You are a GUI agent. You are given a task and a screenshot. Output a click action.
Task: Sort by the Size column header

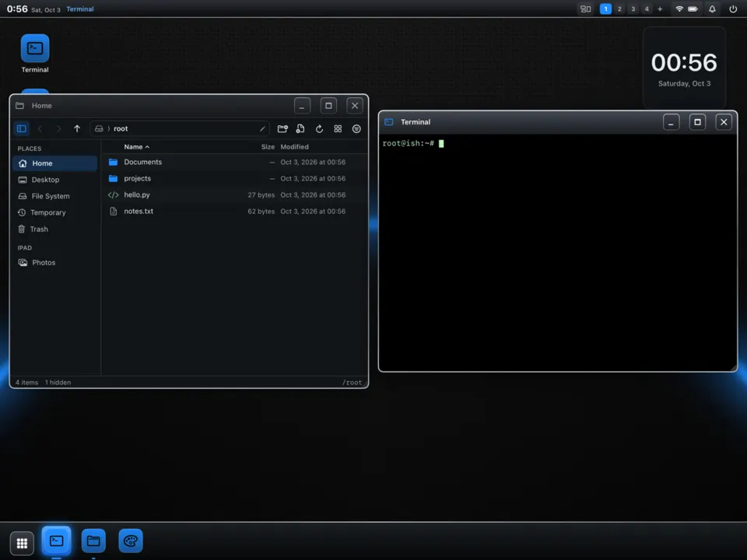pyautogui.click(x=268, y=147)
